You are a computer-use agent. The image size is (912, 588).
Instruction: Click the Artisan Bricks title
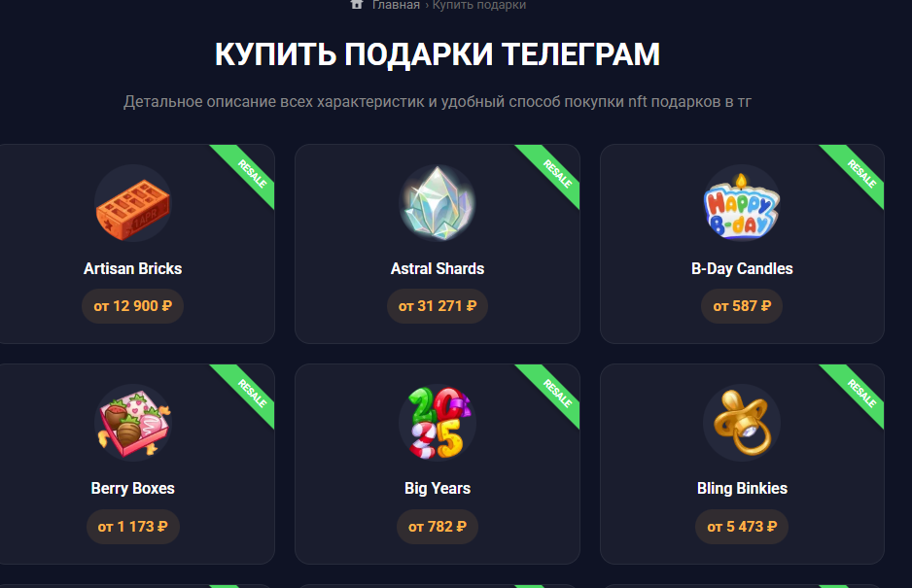[132, 268]
